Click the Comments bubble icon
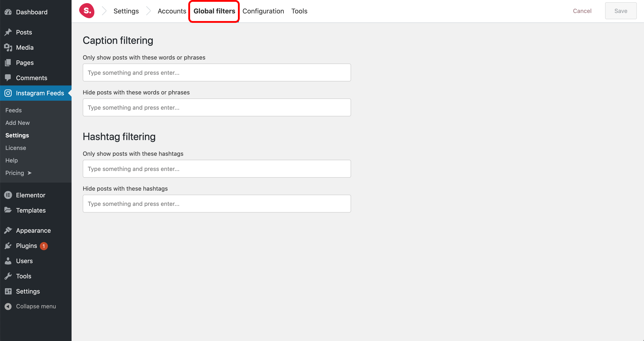 click(x=8, y=78)
